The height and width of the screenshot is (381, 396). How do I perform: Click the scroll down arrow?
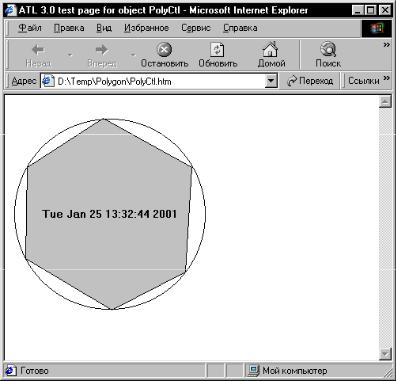pyautogui.click(x=385, y=354)
